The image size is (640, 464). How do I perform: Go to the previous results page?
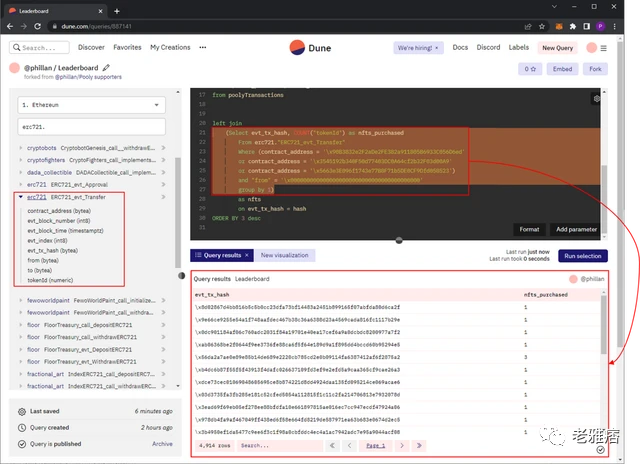tap(349, 445)
